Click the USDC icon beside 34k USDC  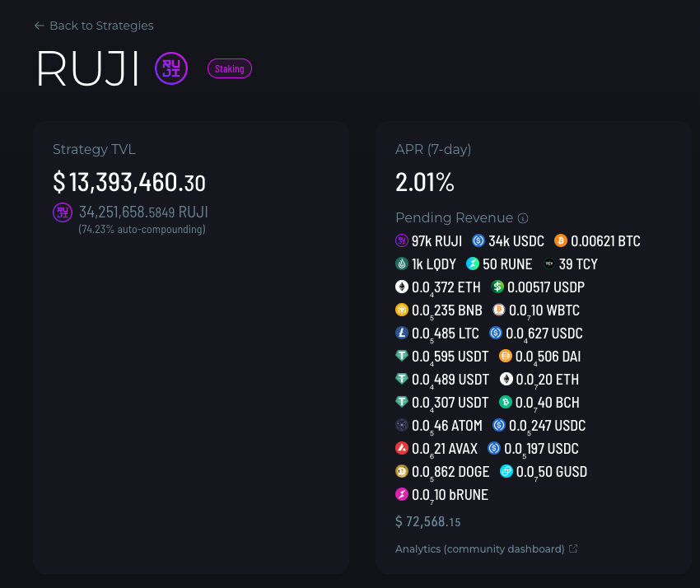(478, 240)
